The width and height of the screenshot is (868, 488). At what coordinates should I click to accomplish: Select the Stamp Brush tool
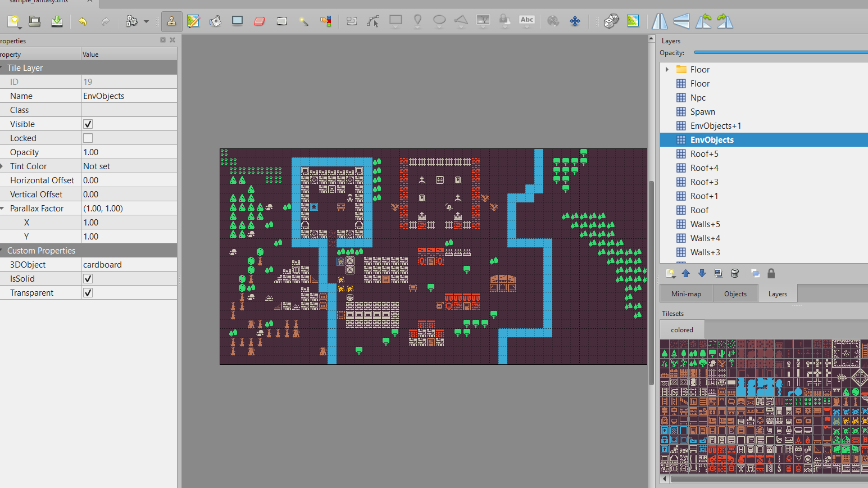pos(171,21)
